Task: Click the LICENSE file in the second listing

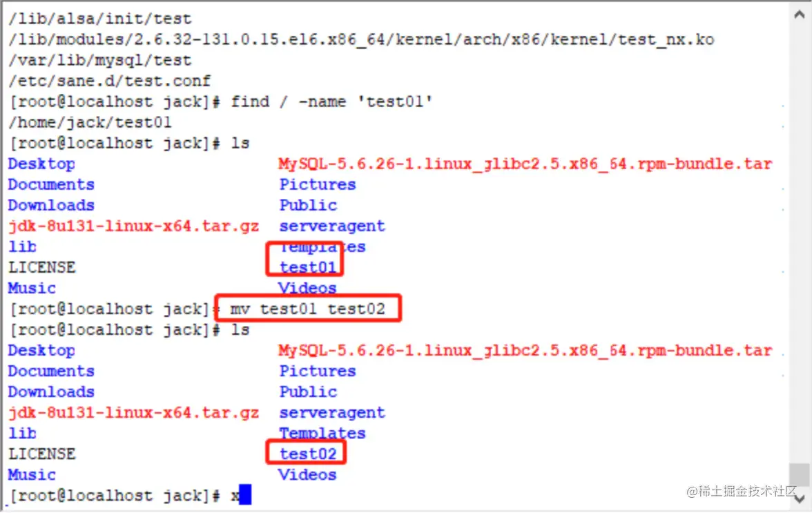Action: pyautogui.click(x=42, y=454)
